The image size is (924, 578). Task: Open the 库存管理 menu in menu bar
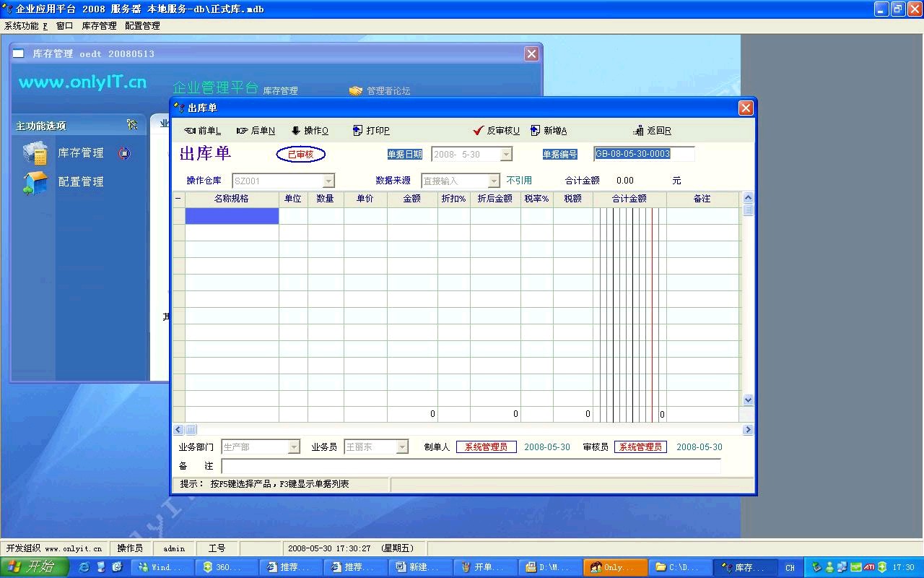click(99, 25)
